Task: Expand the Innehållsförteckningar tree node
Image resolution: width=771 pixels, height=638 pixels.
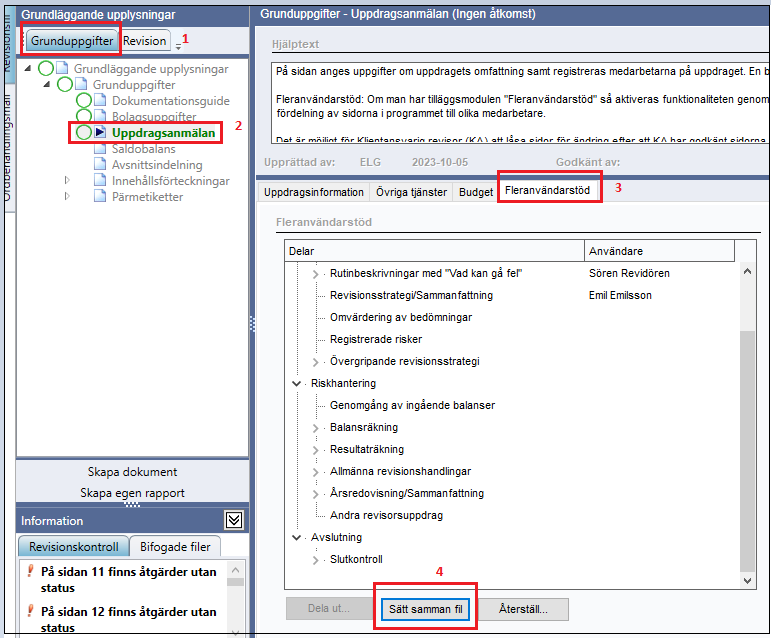Action: 67,180
